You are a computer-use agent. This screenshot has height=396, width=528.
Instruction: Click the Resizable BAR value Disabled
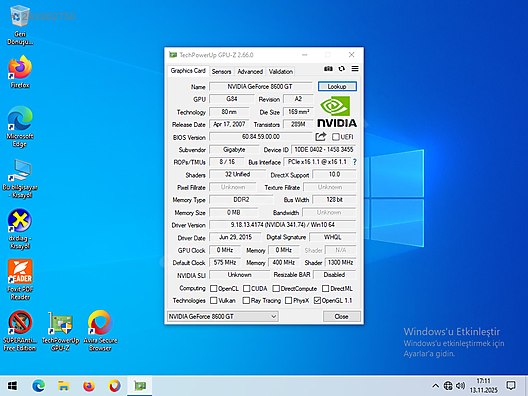334,275
